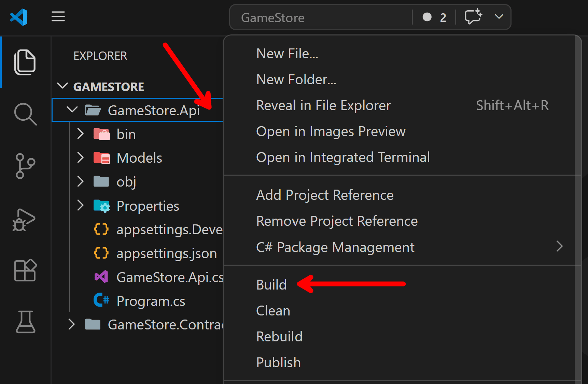Click the Models folder icon

click(x=102, y=158)
